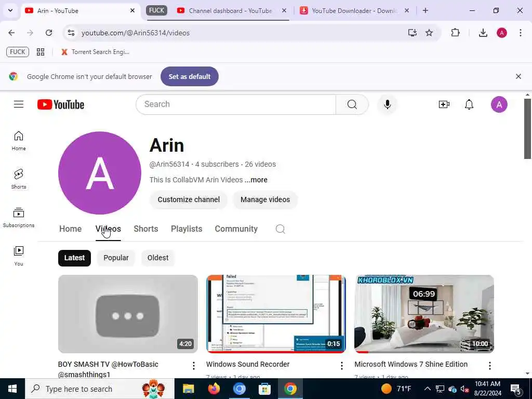Click the YouTube logo
532x399 pixels.
(x=61, y=104)
